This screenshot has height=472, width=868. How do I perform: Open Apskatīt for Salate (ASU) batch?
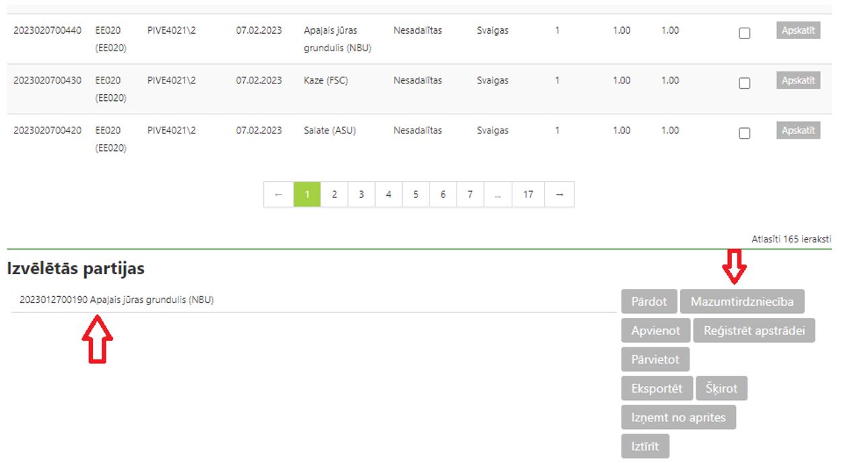click(x=798, y=131)
